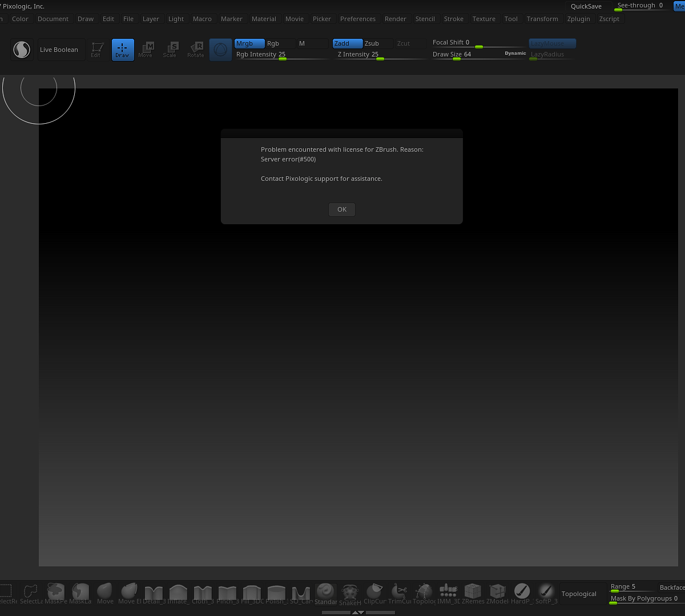Click the See-through slider

point(640,6)
